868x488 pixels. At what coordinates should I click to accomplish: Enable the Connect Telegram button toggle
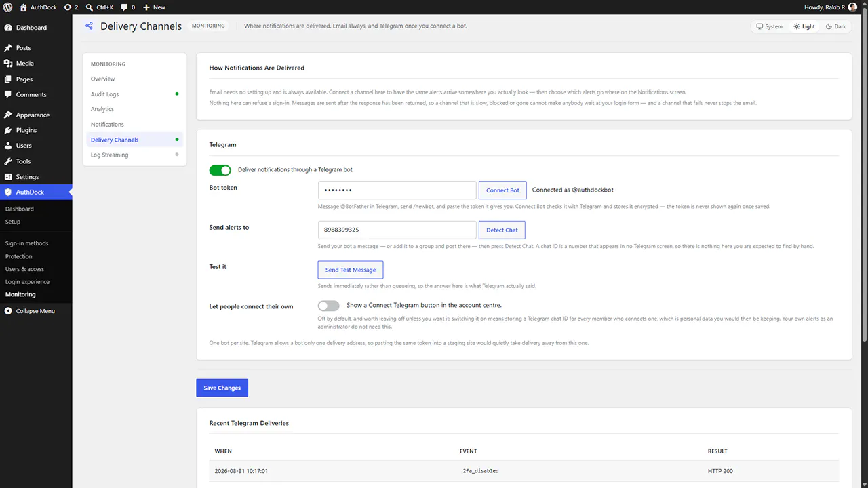(328, 306)
